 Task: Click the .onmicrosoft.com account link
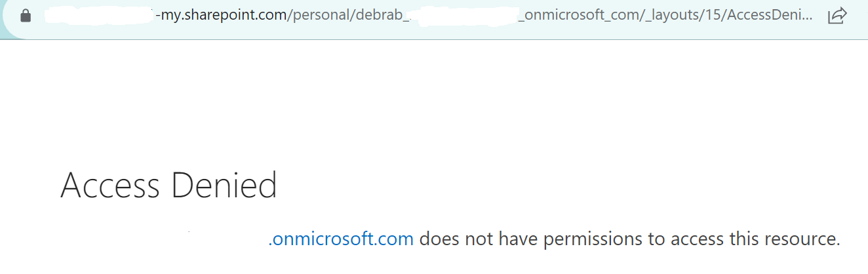341,239
